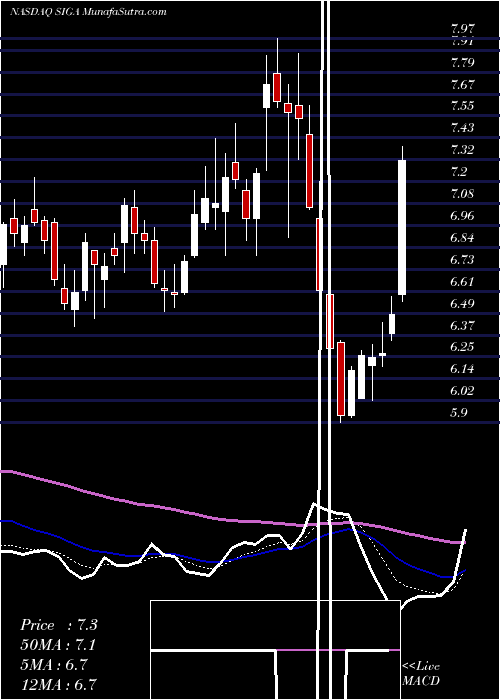
Task: Click the '5MA : 6.7' readout
Action: (56, 665)
